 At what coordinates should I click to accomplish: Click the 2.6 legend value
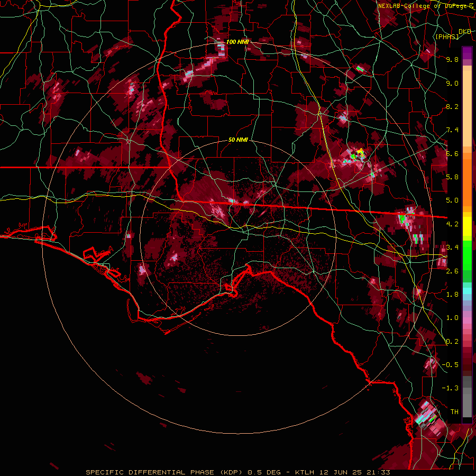point(452,271)
